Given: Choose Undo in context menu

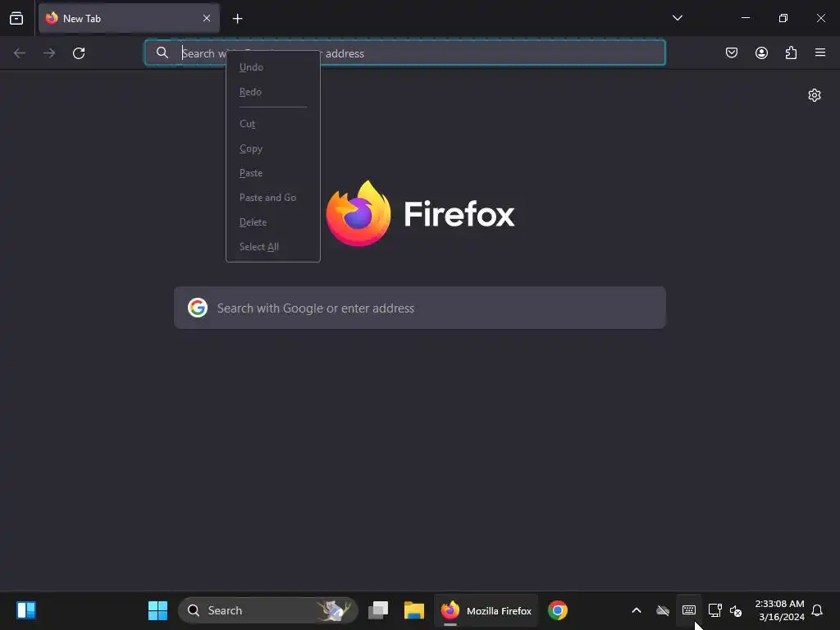Looking at the screenshot, I should click(x=273, y=67).
